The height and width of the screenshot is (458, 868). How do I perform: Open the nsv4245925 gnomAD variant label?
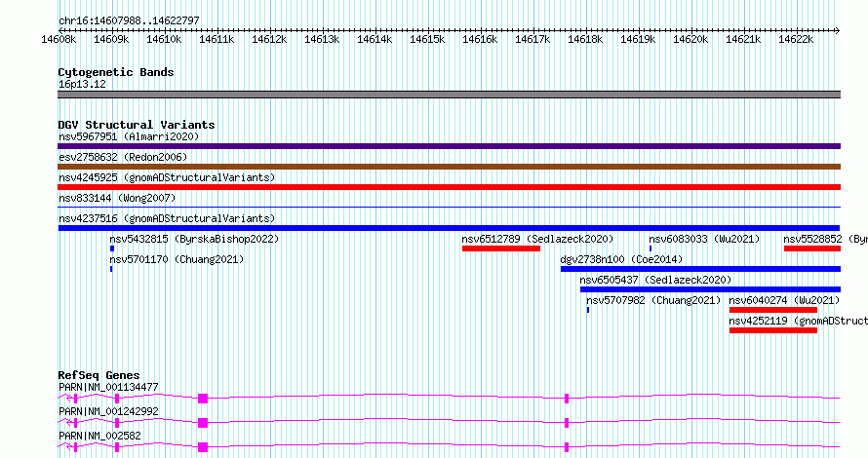[167, 177]
